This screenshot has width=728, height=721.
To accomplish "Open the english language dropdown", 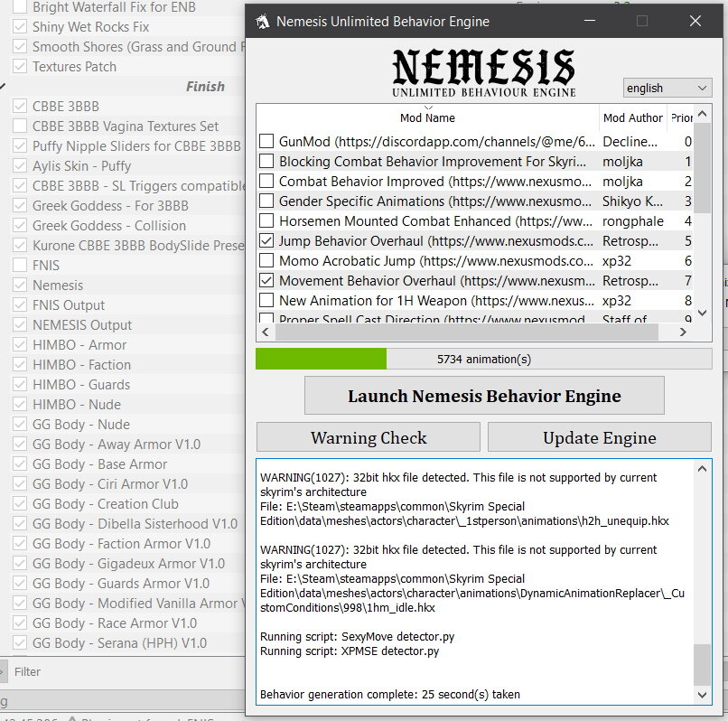I will click(667, 88).
